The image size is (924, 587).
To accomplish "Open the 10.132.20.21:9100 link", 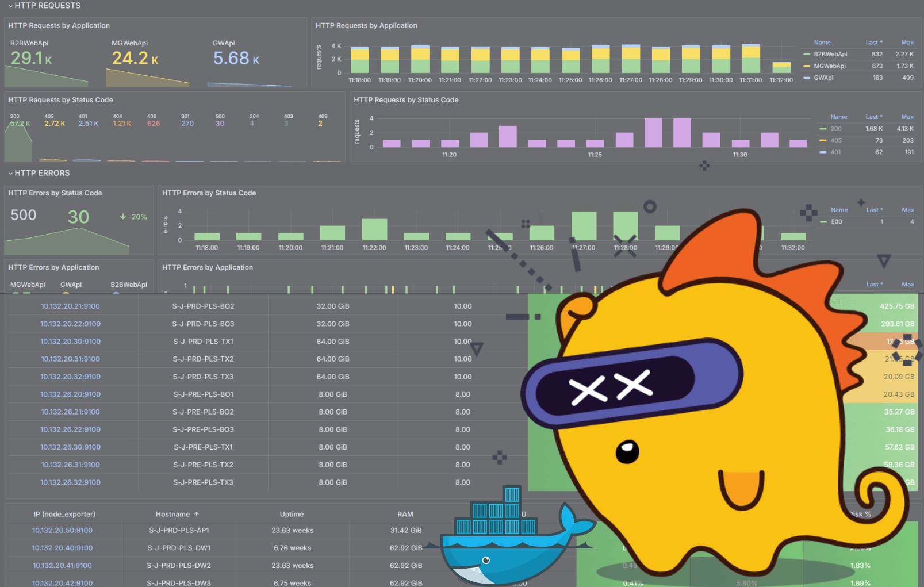I will click(70, 306).
